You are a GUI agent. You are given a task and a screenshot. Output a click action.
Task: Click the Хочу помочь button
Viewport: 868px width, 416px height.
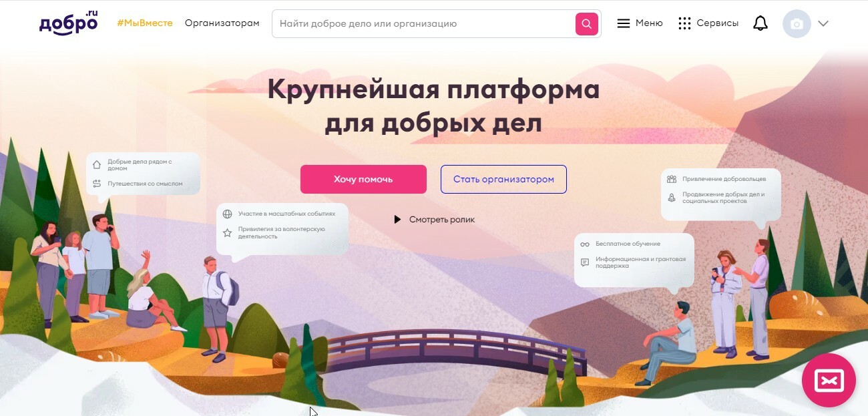363,179
